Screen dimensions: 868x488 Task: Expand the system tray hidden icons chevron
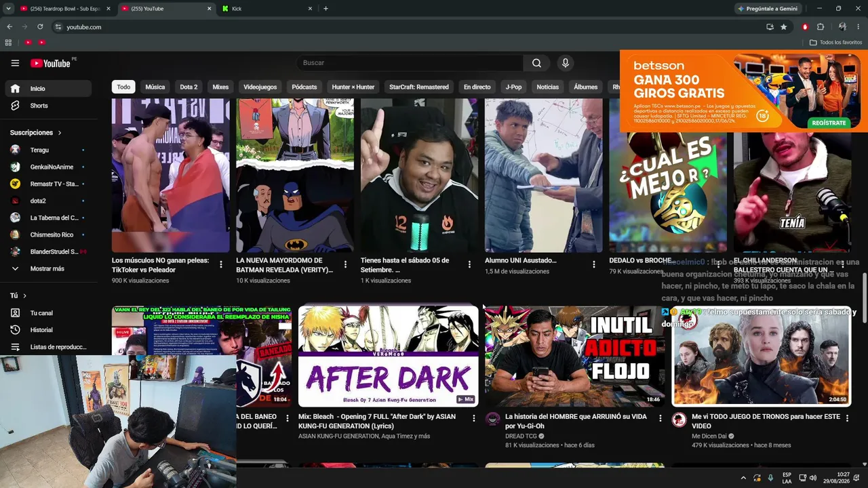[x=743, y=478]
